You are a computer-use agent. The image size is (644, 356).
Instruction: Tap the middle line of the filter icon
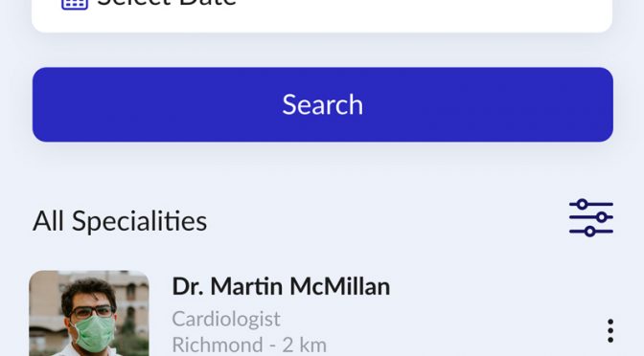click(x=591, y=217)
